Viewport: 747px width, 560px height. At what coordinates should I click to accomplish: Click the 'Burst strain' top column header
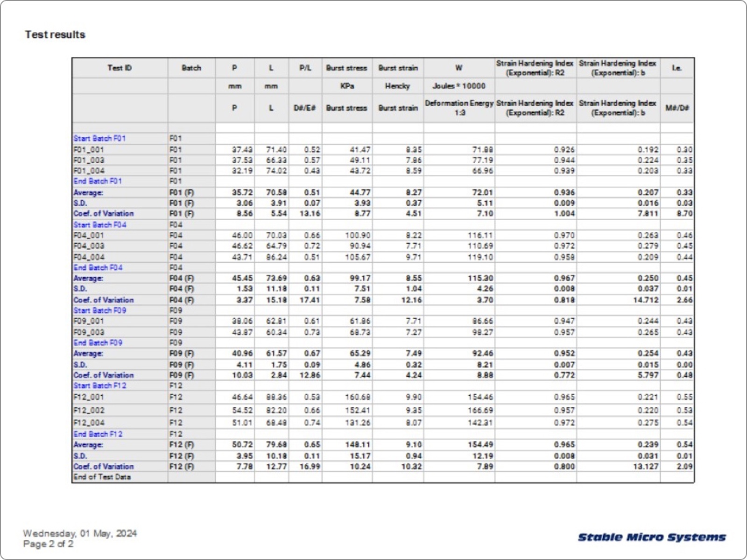pos(398,68)
